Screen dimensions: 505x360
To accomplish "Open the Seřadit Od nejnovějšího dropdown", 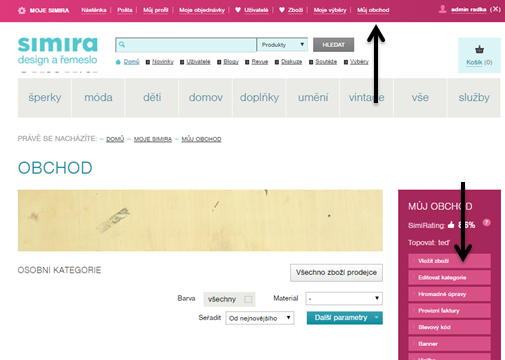I will (x=260, y=318).
